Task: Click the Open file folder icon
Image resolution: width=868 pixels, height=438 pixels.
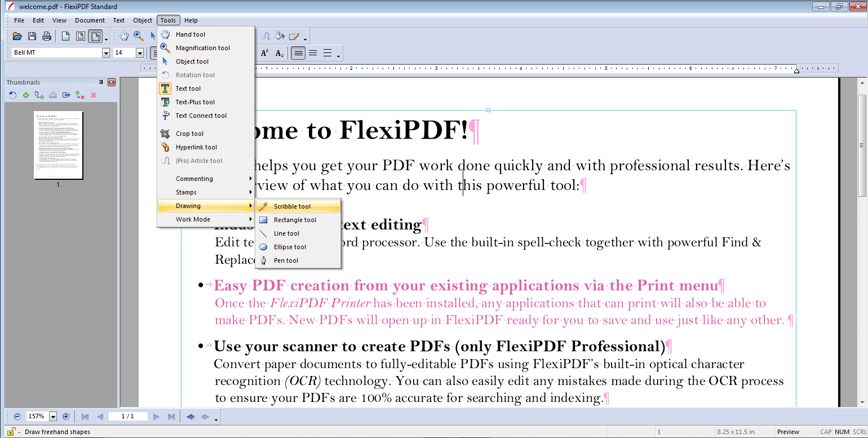Action: click(17, 37)
